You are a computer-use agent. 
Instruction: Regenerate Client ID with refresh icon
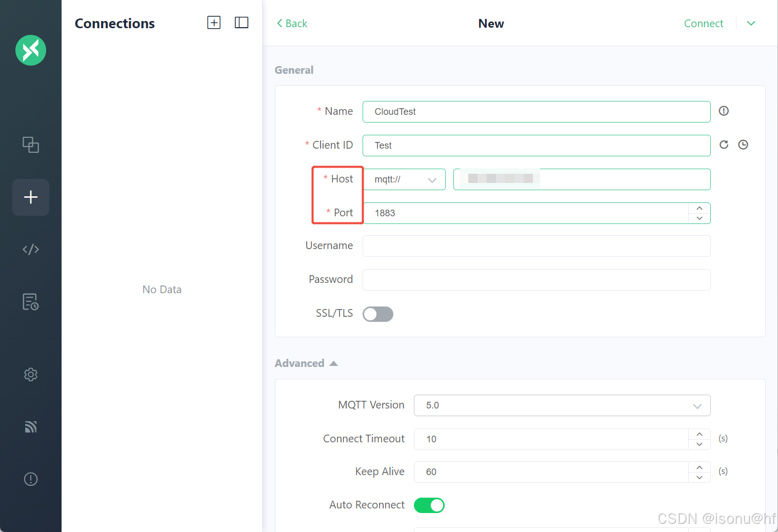click(x=724, y=145)
